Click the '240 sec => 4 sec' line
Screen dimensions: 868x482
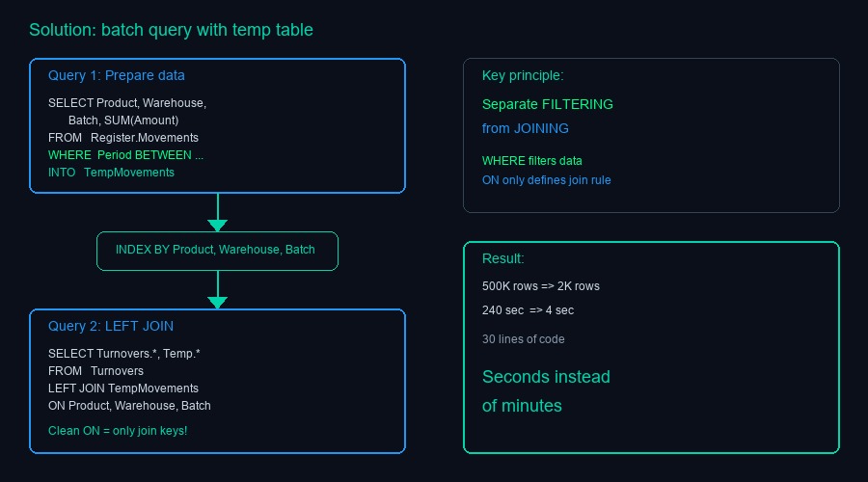529,310
